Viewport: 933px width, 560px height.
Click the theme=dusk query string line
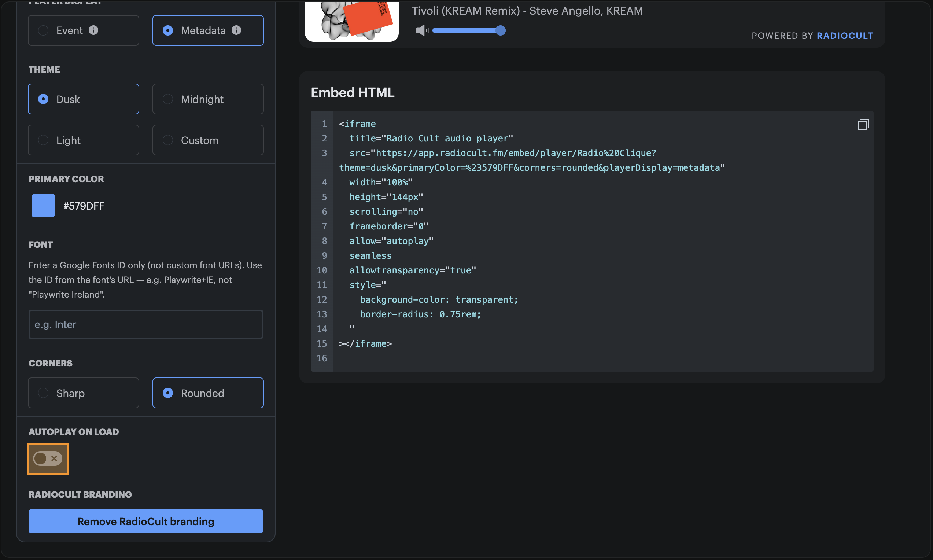coord(532,168)
